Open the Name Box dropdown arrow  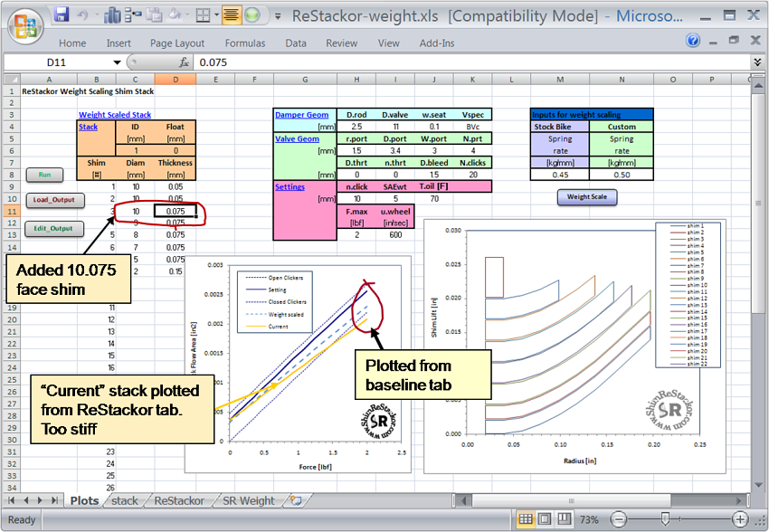coord(117,62)
